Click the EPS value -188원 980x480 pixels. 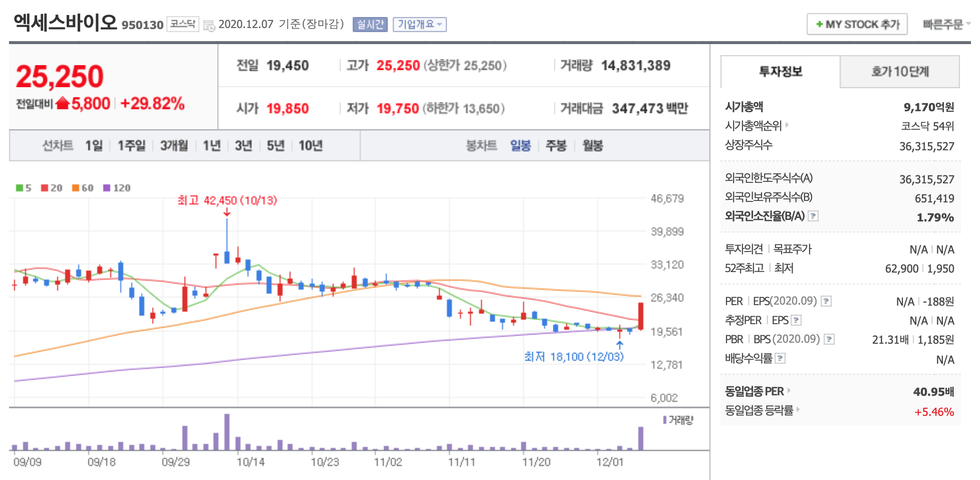coord(938,302)
